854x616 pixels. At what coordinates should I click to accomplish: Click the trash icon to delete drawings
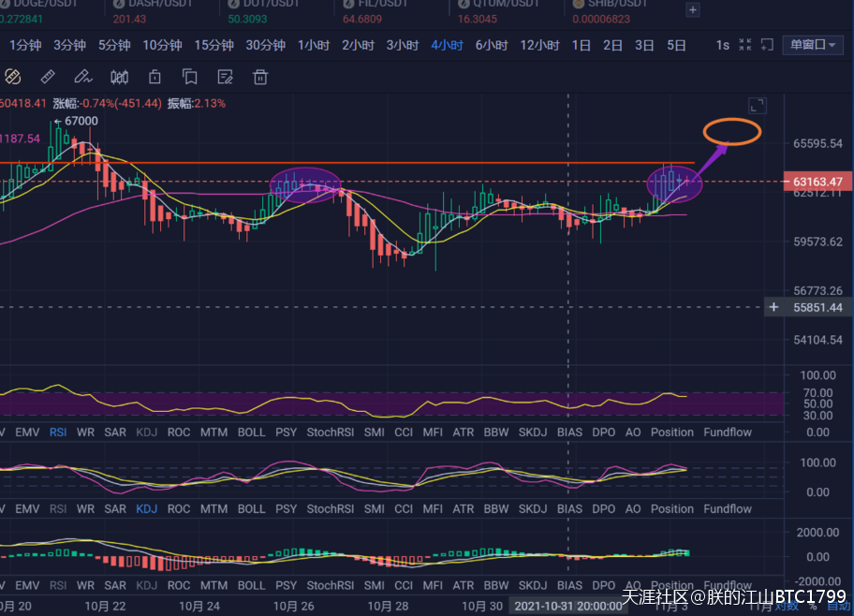pos(260,77)
